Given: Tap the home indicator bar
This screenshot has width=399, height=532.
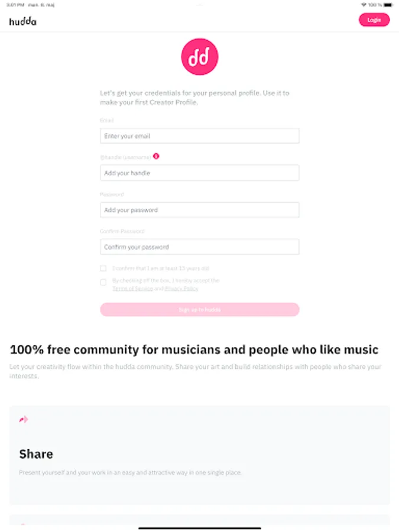Looking at the screenshot, I should pyautogui.click(x=200, y=527).
